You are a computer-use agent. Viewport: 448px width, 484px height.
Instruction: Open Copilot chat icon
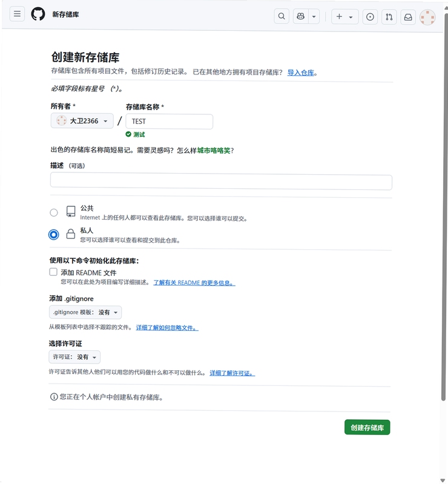[x=301, y=16]
